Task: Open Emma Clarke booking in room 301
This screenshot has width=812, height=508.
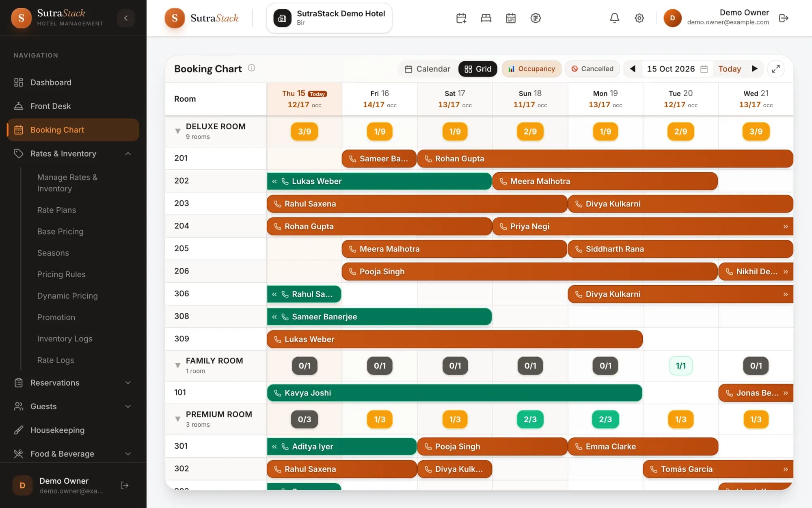Action: click(x=643, y=447)
